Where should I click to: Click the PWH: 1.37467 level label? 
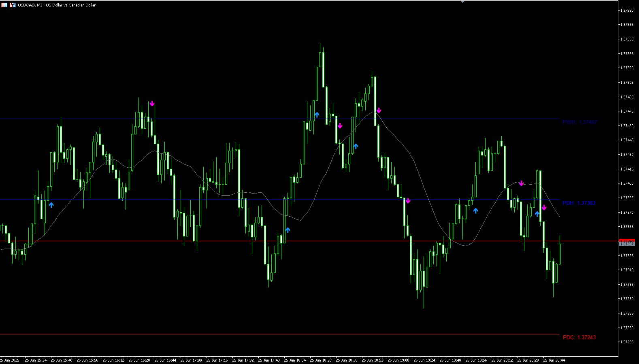[579, 122]
